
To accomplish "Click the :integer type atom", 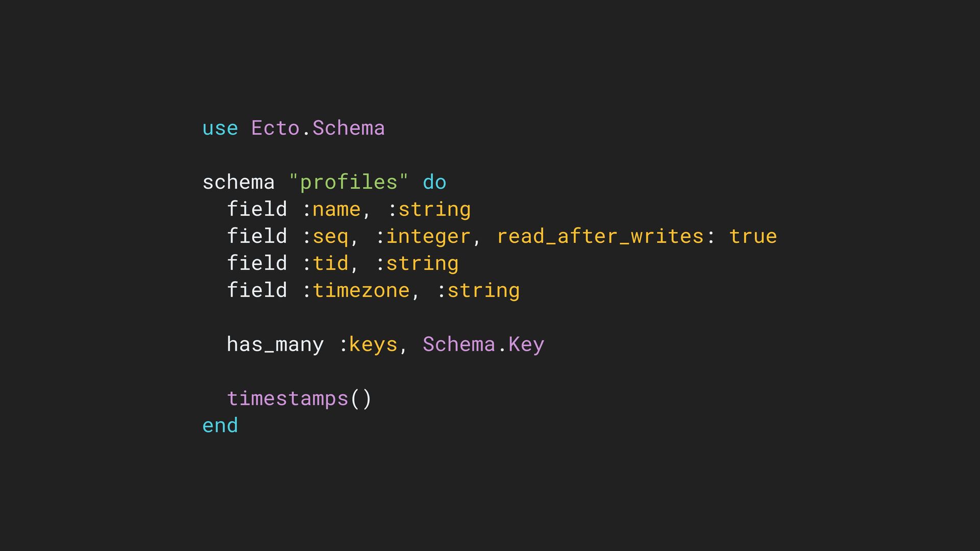I will click(x=423, y=237).
